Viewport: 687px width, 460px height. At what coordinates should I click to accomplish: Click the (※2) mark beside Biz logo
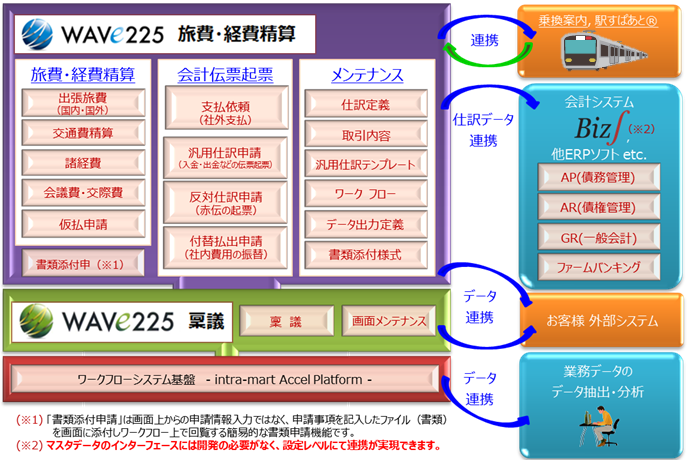point(641,129)
